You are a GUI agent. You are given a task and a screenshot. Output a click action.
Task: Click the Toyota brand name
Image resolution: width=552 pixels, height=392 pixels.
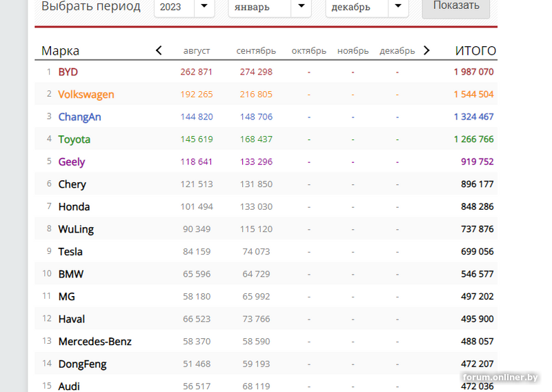point(75,139)
